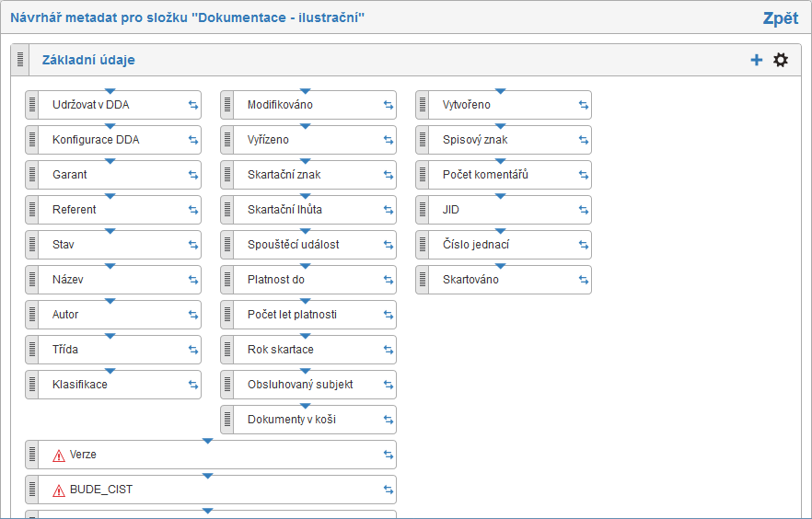Click the blue triangle above Spisový znak

(501, 126)
